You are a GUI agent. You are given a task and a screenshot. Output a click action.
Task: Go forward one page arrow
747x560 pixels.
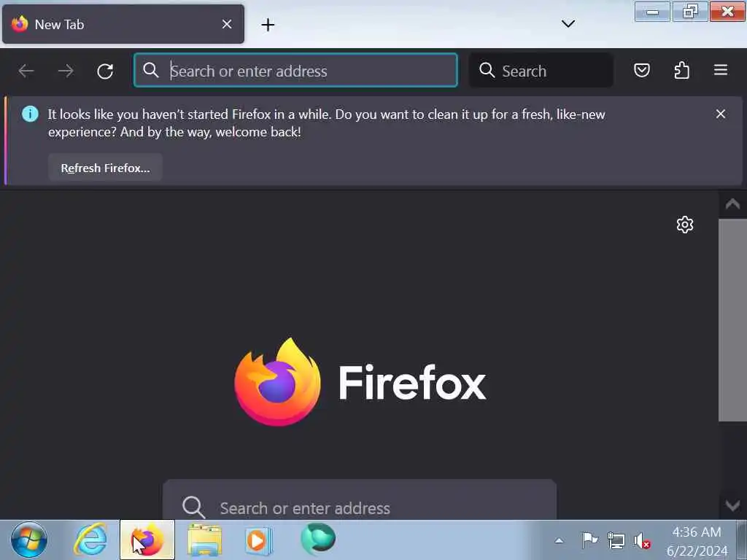click(x=66, y=71)
